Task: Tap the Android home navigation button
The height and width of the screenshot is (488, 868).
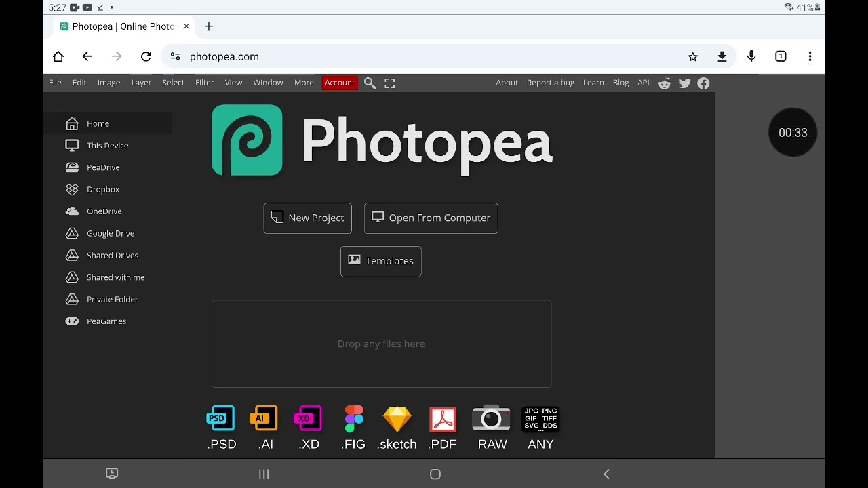Action: coord(435,474)
